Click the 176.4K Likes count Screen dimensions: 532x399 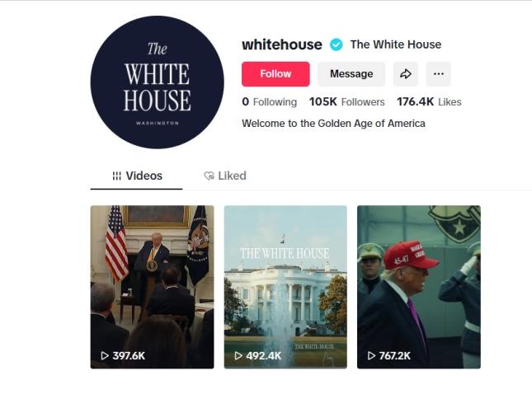point(429,101)
